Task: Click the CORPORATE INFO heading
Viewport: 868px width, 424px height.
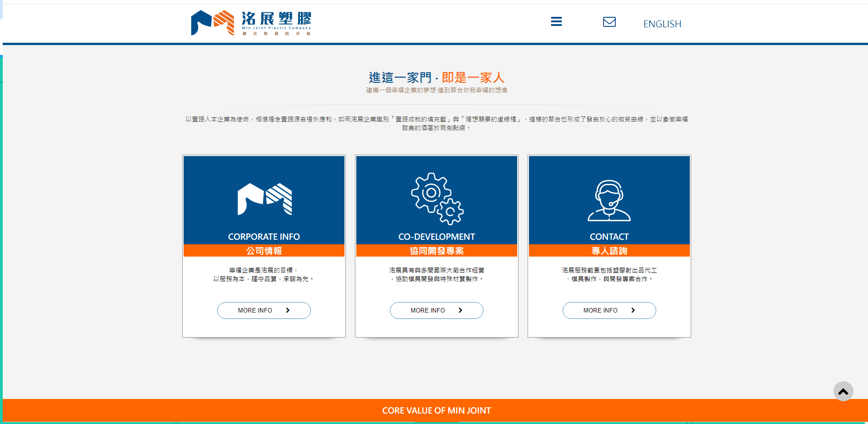Action: coord(264,237)
